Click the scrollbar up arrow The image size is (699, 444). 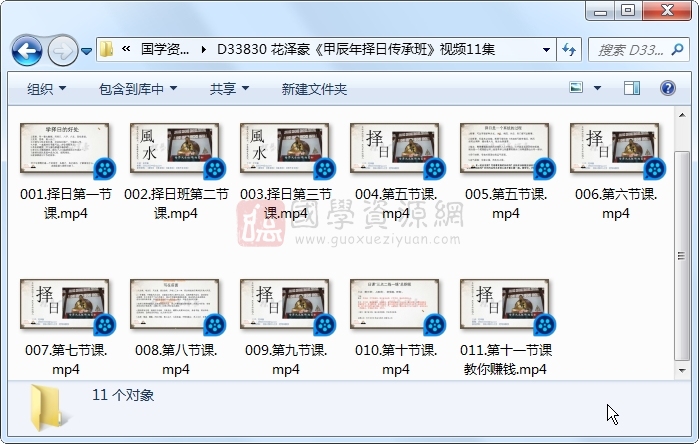(682, 115)
